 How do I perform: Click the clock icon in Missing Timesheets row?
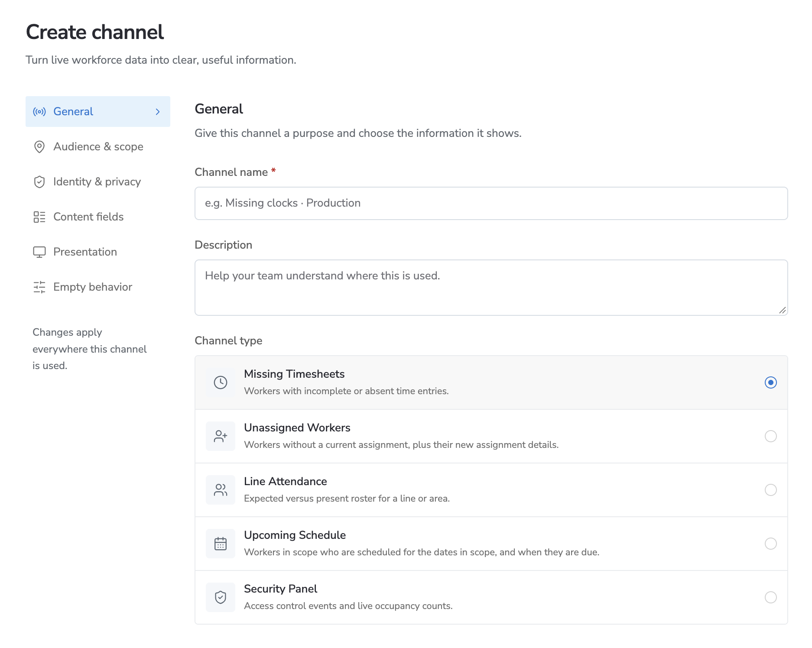click(x=221, y=382)
